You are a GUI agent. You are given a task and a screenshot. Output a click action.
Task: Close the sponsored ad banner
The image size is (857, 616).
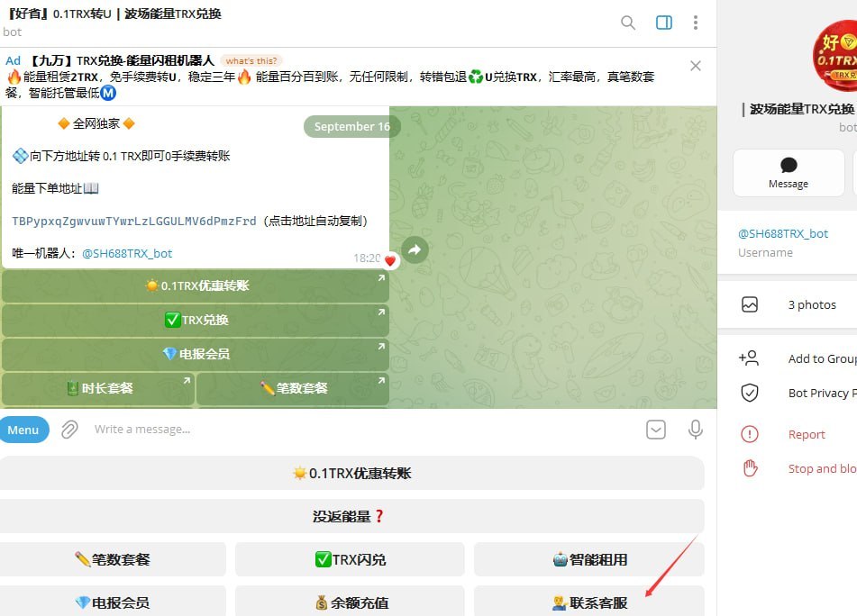(x=695, y=66)
